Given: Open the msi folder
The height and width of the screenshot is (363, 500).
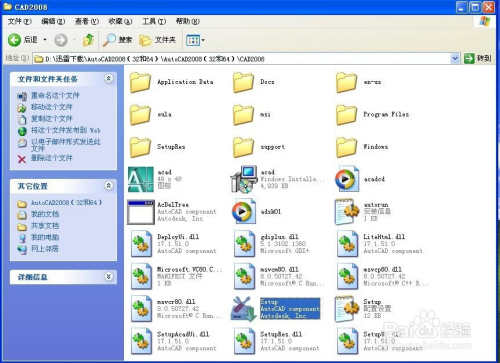Looking at the screenshot, I should click(252, 114).
